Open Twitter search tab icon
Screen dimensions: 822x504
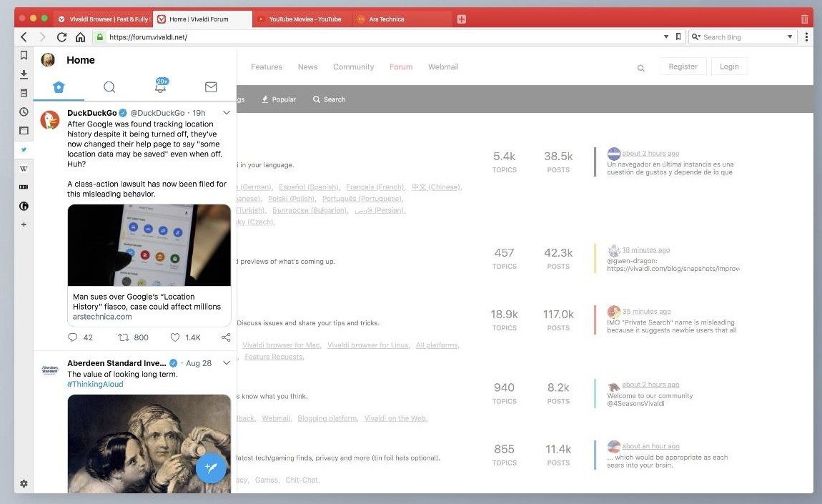tap(109, 87)
